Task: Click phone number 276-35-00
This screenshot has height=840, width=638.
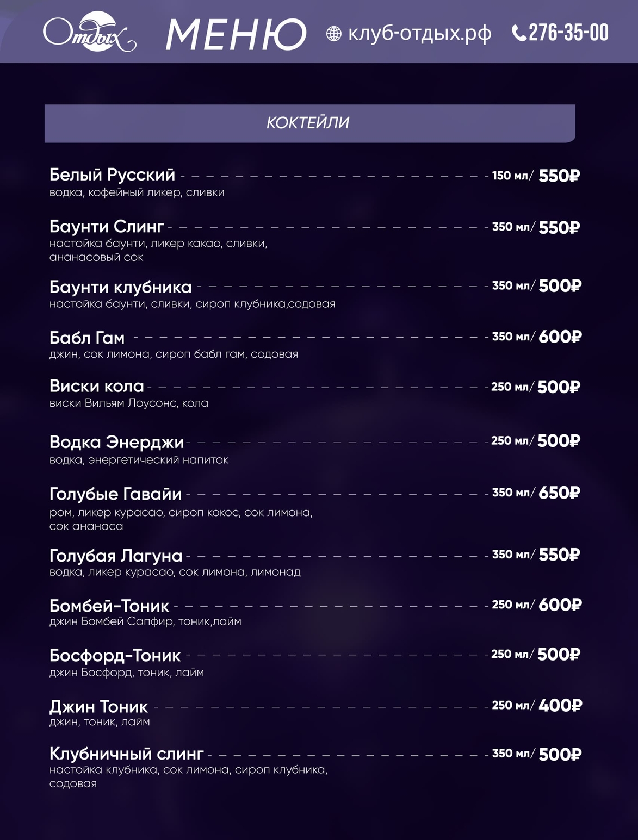Action: (568, 33)
